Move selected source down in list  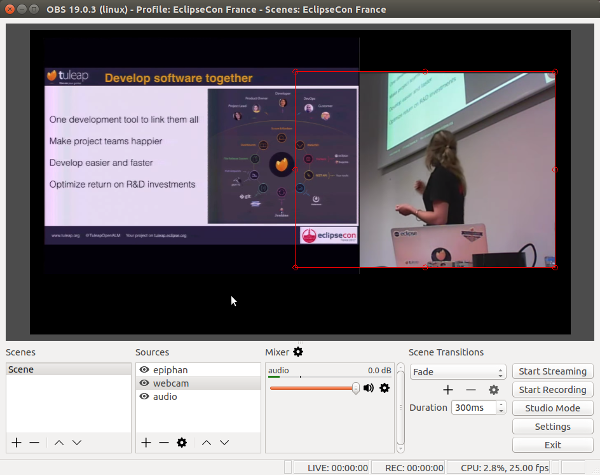pyautogui.click(x=224, y=442)
